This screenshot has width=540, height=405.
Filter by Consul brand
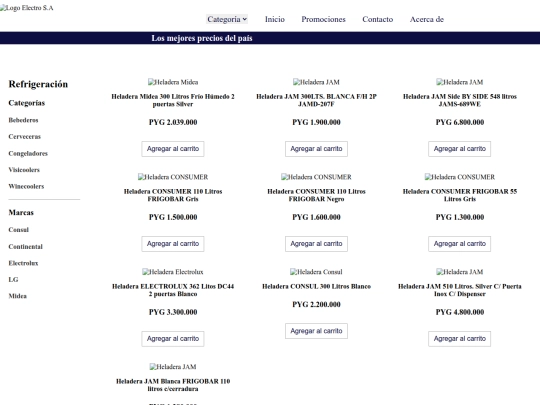point(19,230)
